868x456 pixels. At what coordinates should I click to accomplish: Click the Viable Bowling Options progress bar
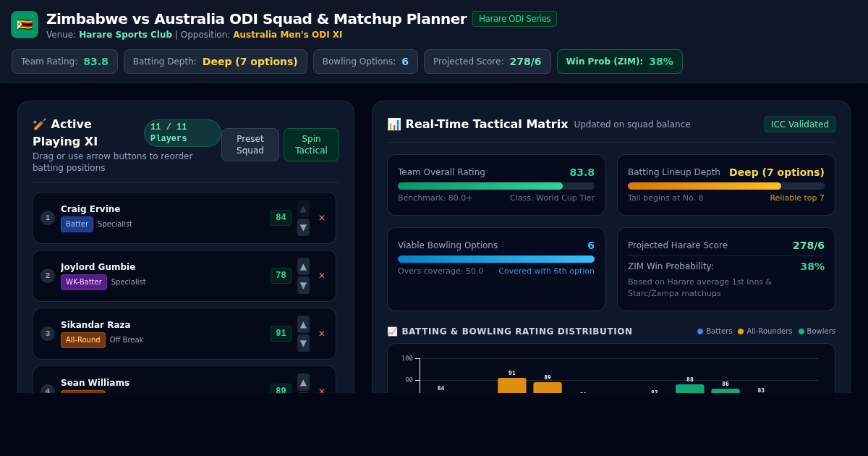[496, 259]
